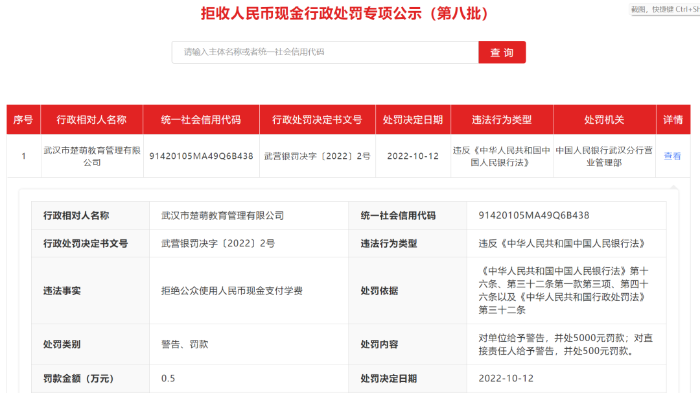Click the 详情 column header
Viewport: 700px width, 393px height.
tap(673, 119)
